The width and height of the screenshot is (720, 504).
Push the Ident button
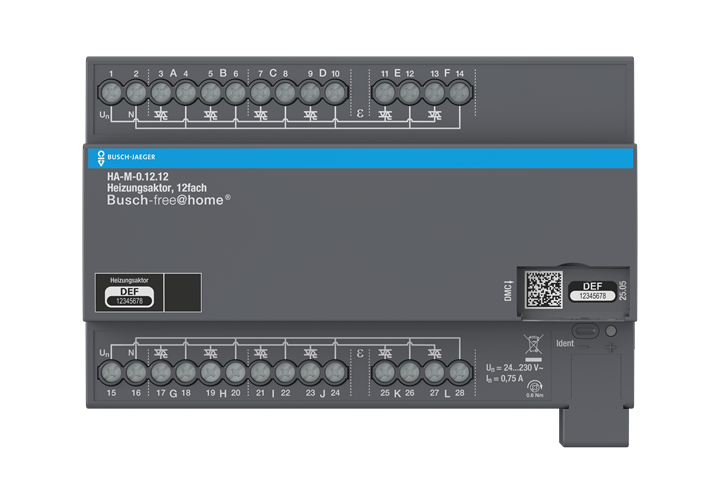pyautogui.click(x=585, y=331)
